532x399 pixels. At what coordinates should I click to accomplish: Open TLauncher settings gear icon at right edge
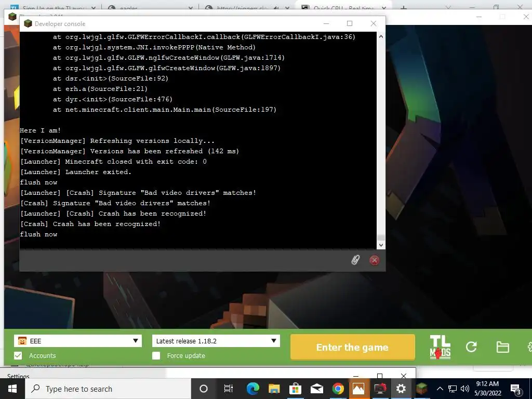529,347
